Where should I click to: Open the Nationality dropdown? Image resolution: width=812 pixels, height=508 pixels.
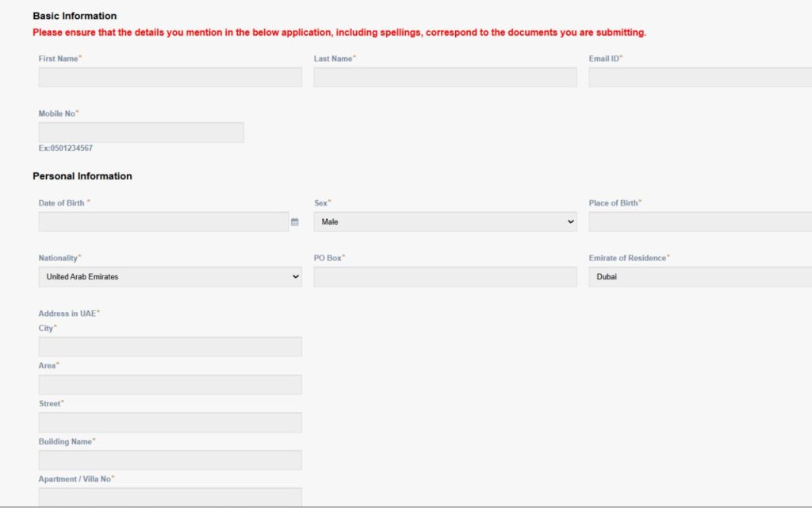(170, 276)
